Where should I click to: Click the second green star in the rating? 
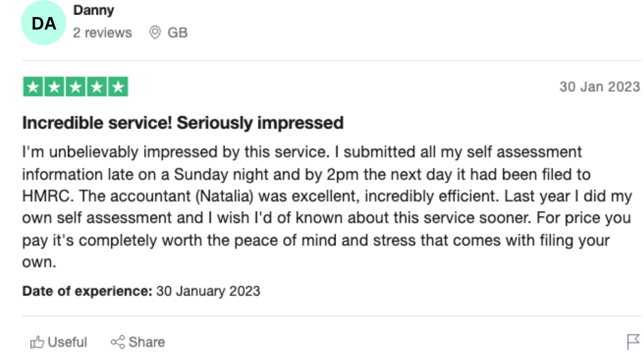54,87
